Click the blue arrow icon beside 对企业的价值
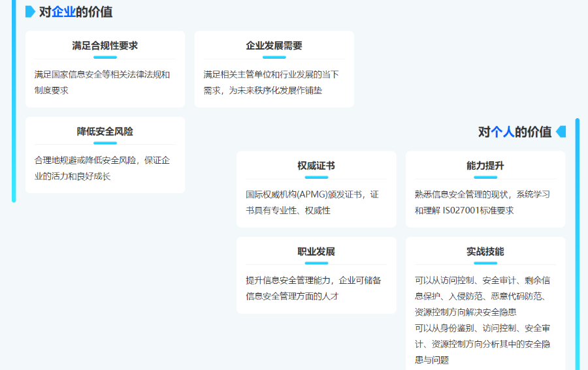Screen dimensions: 588x370 30,11
